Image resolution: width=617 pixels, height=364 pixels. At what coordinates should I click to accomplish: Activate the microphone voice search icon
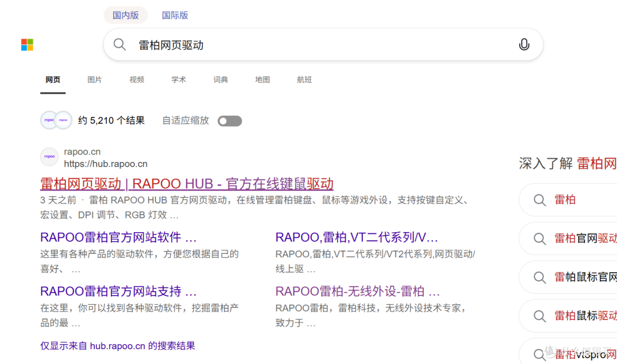(x=524, y=45)
